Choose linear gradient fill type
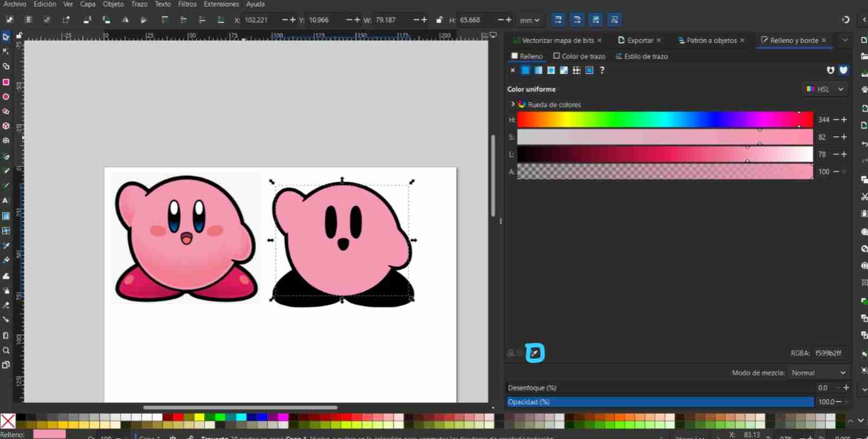Viewport: 868px width, 439px height. point(538,70)
